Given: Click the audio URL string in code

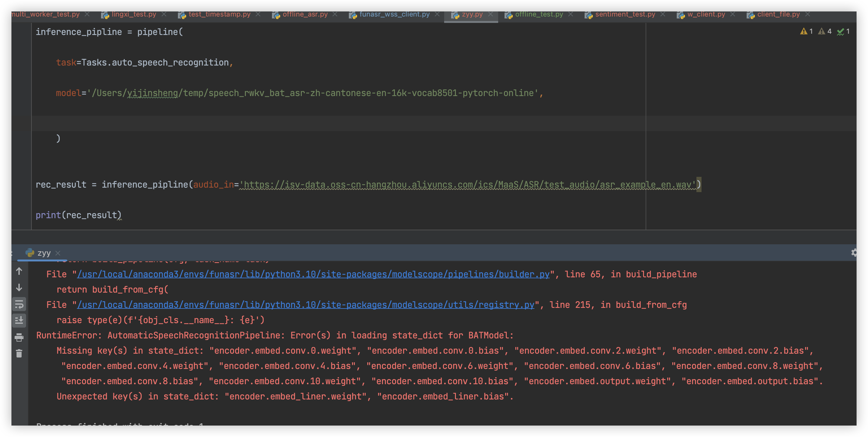Looking at the screenshot, I should tap(468, 185).
